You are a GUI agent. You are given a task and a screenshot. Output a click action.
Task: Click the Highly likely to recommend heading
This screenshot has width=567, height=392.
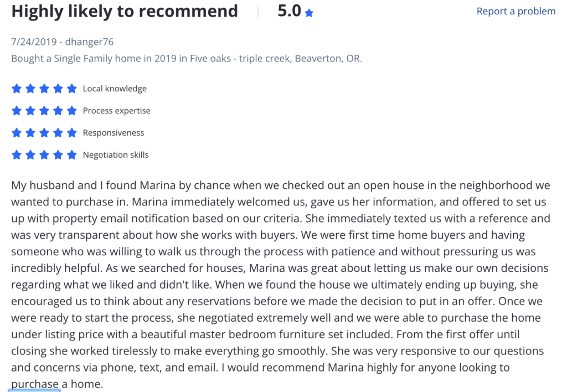[125, 11]
